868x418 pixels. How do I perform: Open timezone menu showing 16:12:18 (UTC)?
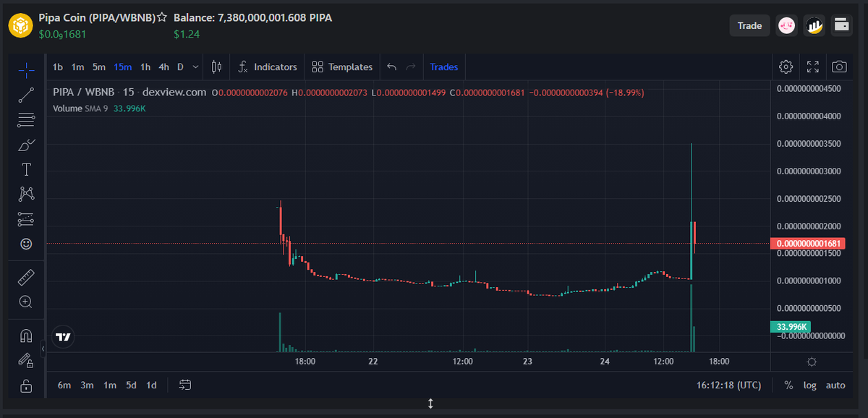tap(729, 385)
